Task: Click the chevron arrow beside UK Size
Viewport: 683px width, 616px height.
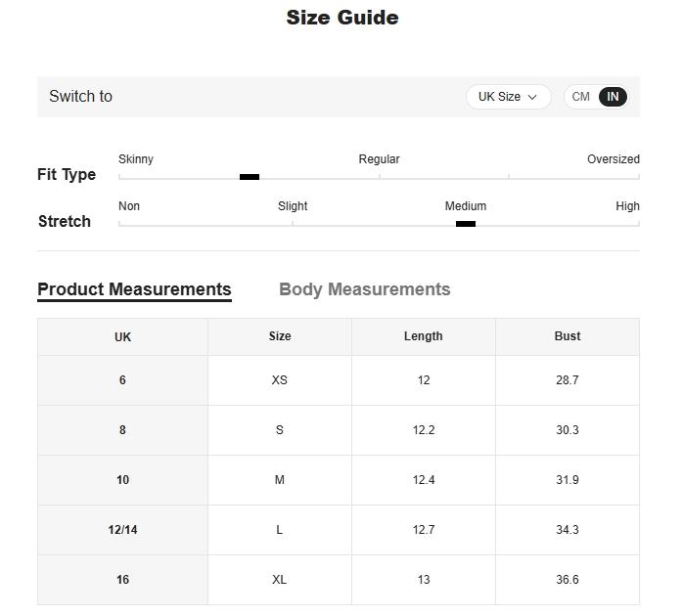Action: click(532, 97)
